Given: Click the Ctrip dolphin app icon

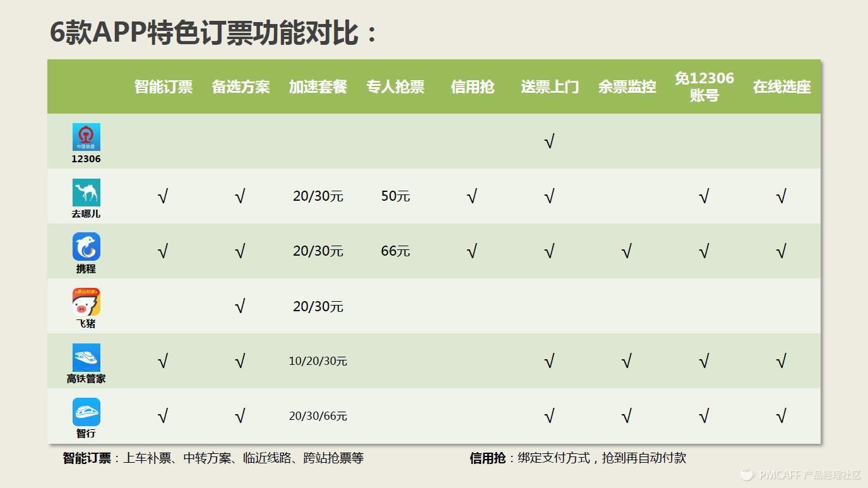Looking at the screenshot, I should [86, 247].
